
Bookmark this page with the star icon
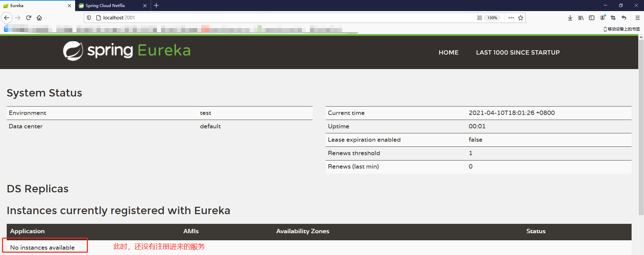click(521, 18)
